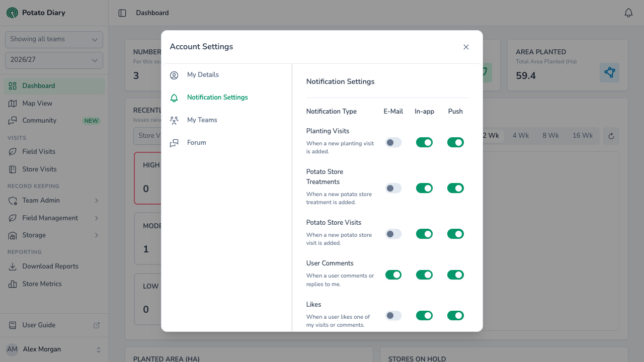This screenshot has height=362, width=644.
Task: Close the Account Settings dialog
Action: 466,47
